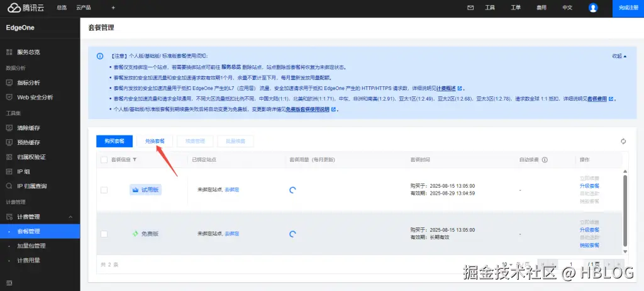Select 套餐管理 in the sidebar
Screen dimensions: 644x291
[40, 231]
